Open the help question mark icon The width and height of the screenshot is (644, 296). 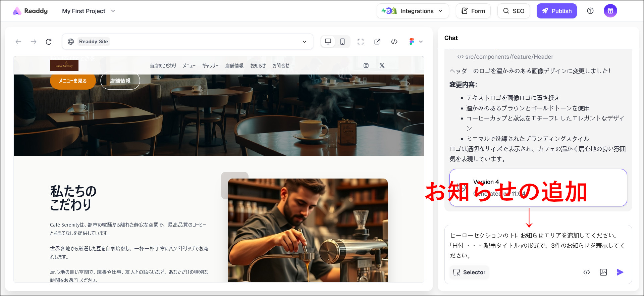[590, 11]
